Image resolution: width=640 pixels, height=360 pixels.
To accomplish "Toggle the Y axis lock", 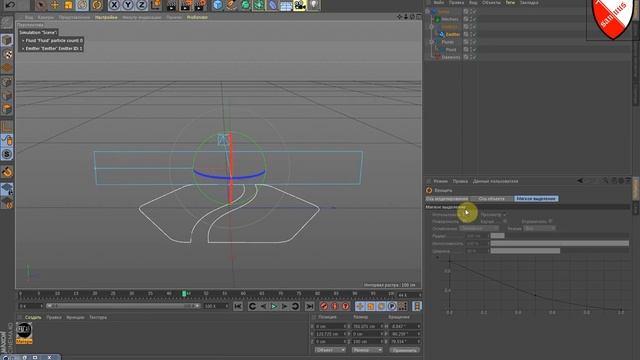I will 128,5.
